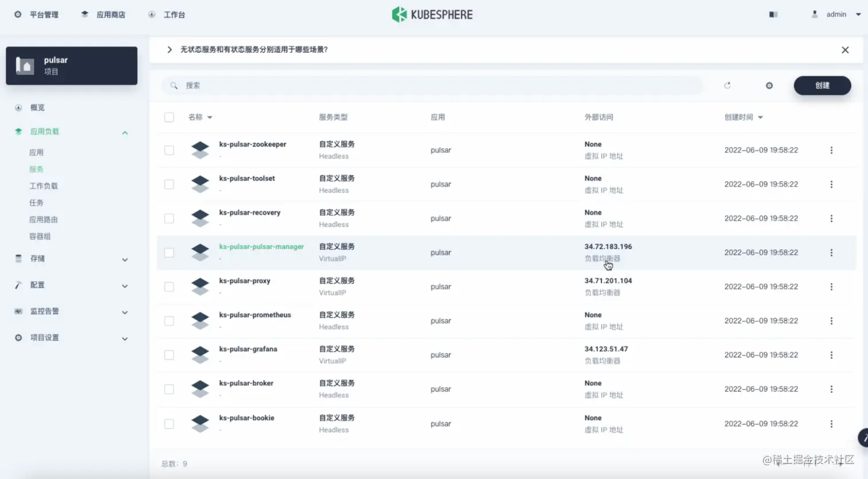
Task: Open more actions for ks-pulsar-grafana
Action: [x=831, y=355]
